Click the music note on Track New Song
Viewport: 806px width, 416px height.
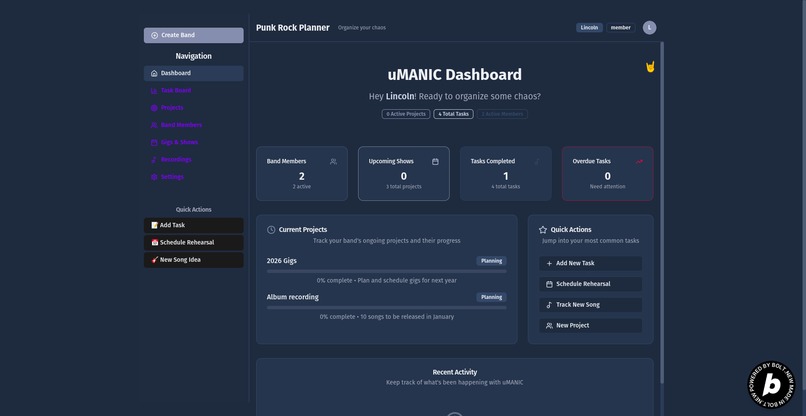[x=549, y=305]
